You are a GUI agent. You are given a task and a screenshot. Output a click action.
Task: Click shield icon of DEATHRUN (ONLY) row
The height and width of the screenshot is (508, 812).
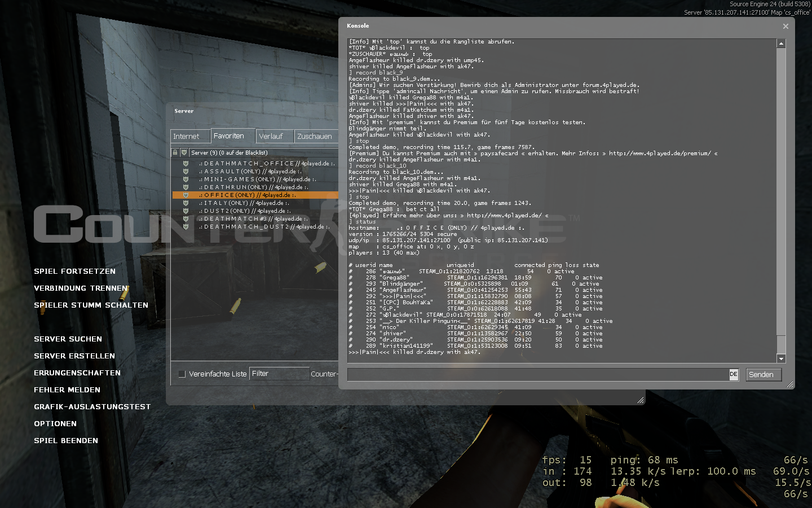click(186, 187)
